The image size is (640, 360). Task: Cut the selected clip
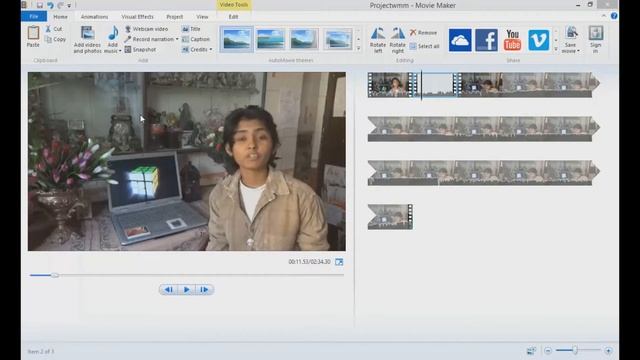click(54, 29)
